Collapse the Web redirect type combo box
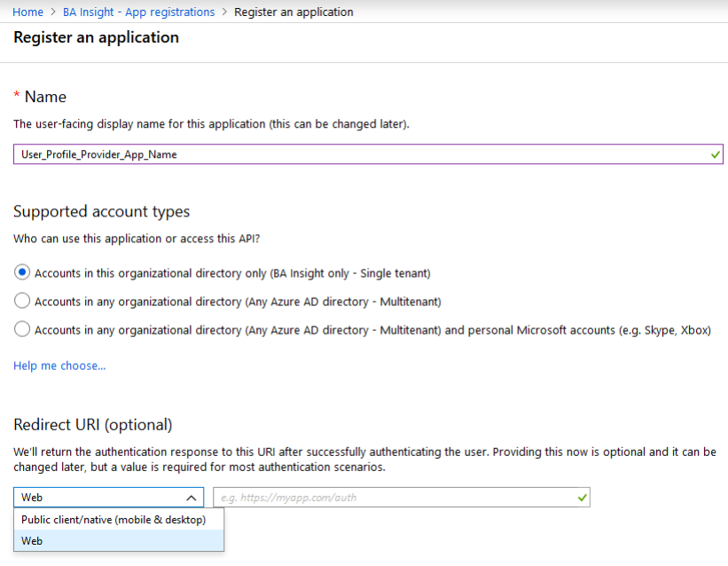The height and width of the screenshot is (566, 728). point(106,498)
